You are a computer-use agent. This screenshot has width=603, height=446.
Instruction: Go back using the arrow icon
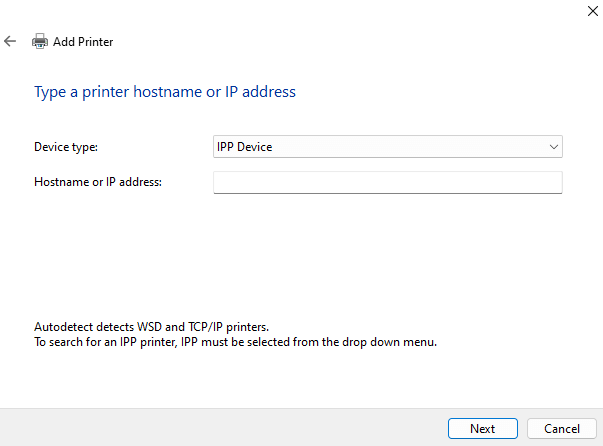pyautogui.click(x=10, y=42)
